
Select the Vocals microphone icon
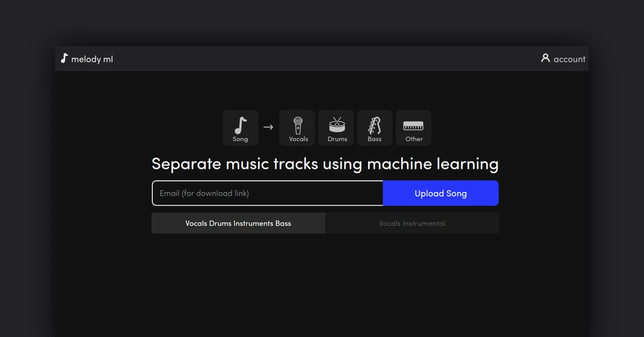click(298, 125)
